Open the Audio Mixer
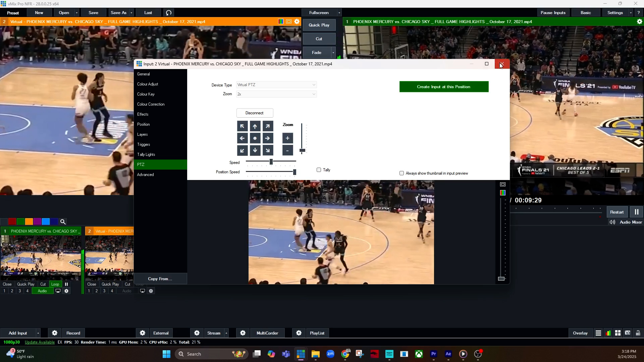 [626, 222]
